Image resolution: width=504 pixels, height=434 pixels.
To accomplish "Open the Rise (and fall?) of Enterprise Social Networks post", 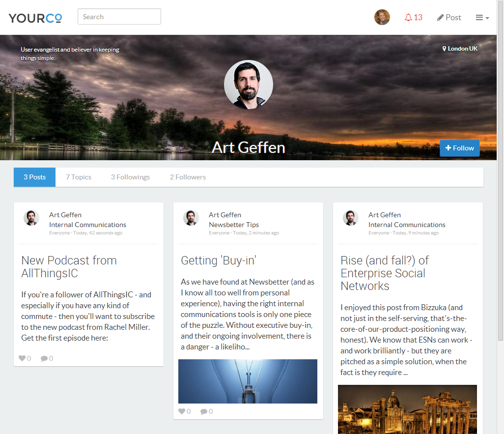I will tap(384, 273).
